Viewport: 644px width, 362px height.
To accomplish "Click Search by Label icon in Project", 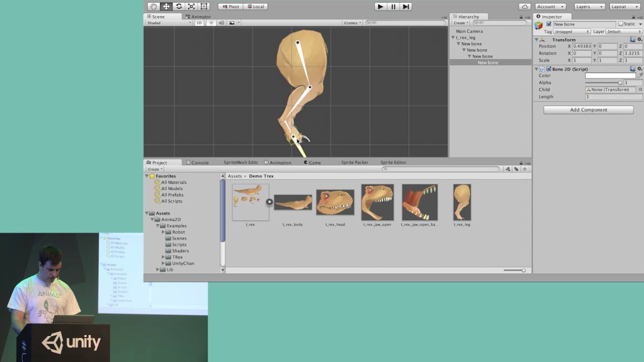I will [x=516, y=169].
